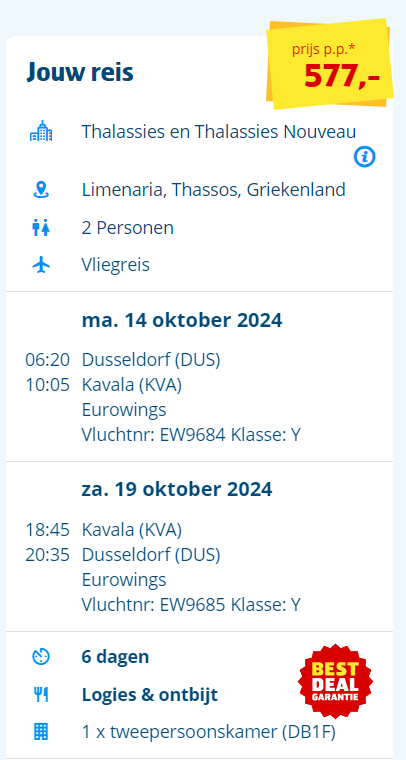Click the room grid icon
Image resolution: width=406 pixels, height=760 pixels.
(41, 731)
